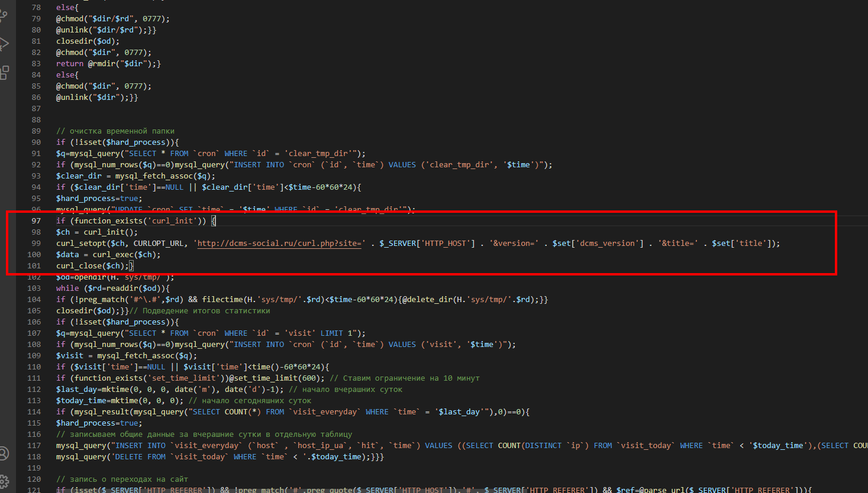Select line 105 via its line number
The image size is (868, 493).
tap(34, 311)
